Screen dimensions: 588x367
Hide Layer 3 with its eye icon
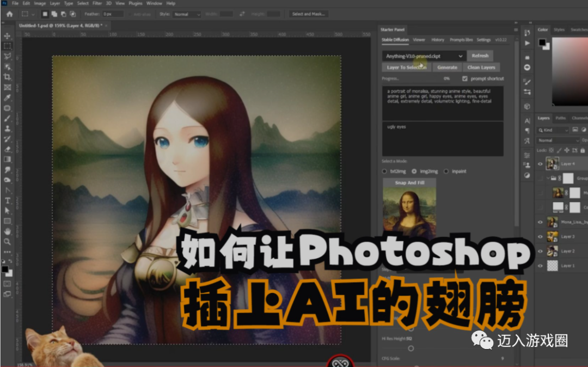[x=540, y=236]
